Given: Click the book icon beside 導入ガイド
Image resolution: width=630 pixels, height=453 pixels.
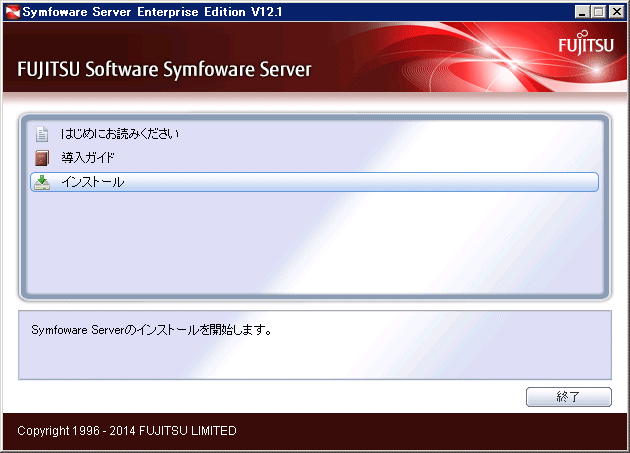Looking at the screenshot, I should 42,158.
